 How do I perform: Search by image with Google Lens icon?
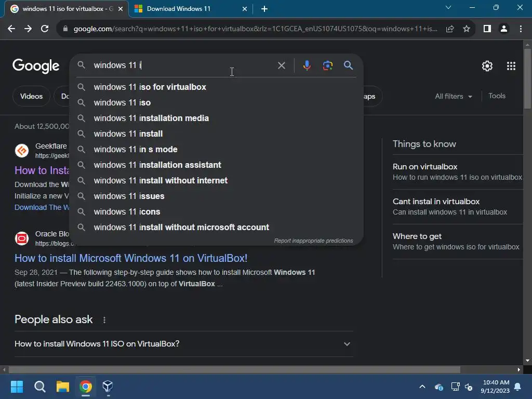[327, 65]
